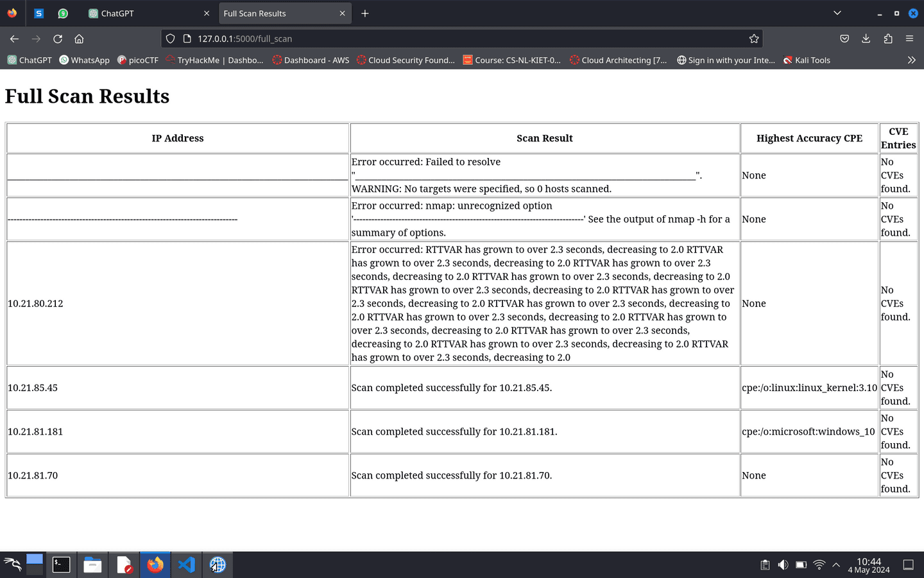Open the TryHackMe Dashboard bookmark

214,60
